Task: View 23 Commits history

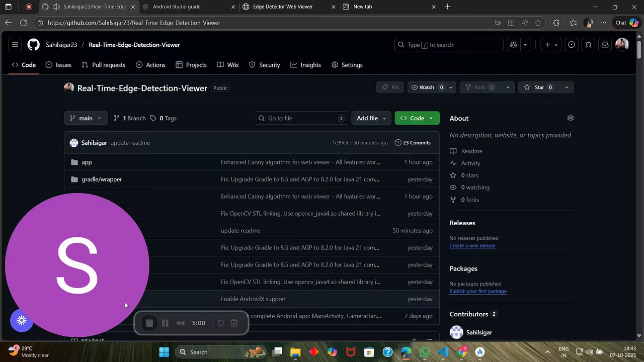Action: point(413,143)
